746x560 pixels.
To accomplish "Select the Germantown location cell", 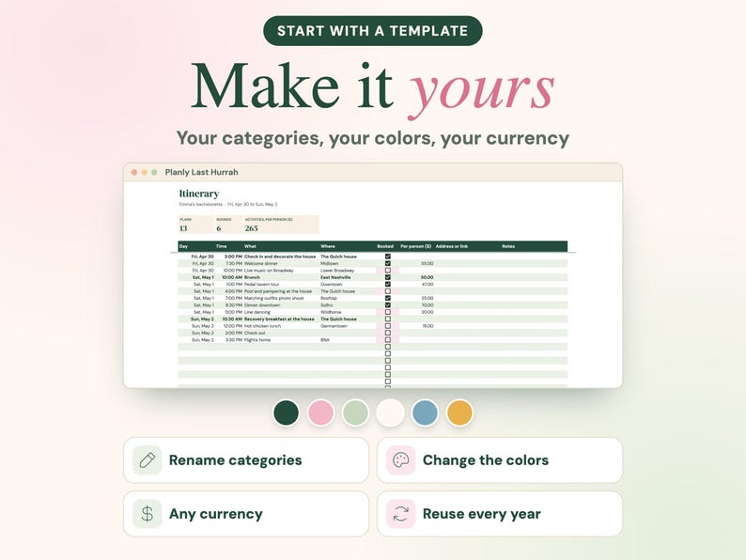I will point(334,326).
